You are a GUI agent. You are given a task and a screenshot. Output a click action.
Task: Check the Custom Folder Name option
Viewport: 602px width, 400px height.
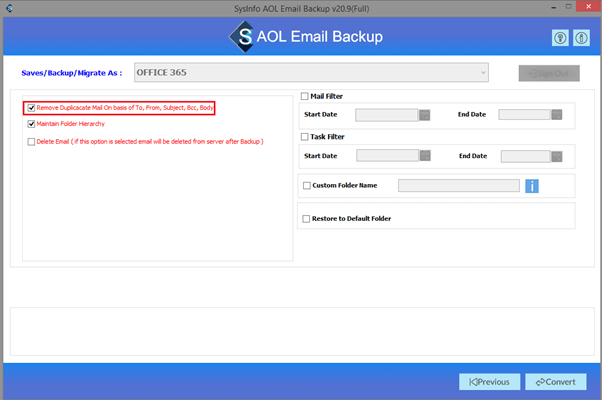tap(306, 185)
